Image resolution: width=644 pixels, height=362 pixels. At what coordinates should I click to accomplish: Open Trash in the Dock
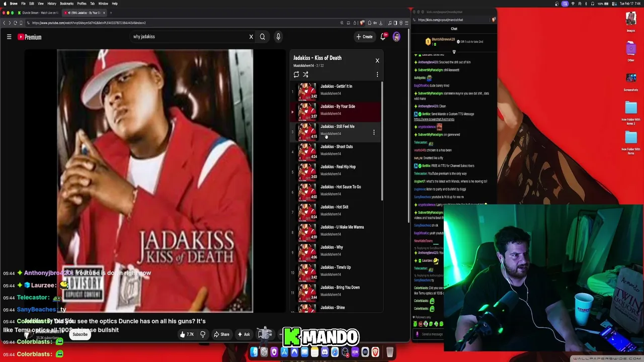point(390,352)
